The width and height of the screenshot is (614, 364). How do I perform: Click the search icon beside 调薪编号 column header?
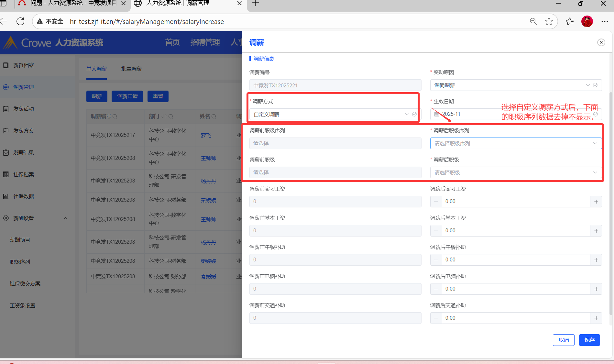coord(115,116)
